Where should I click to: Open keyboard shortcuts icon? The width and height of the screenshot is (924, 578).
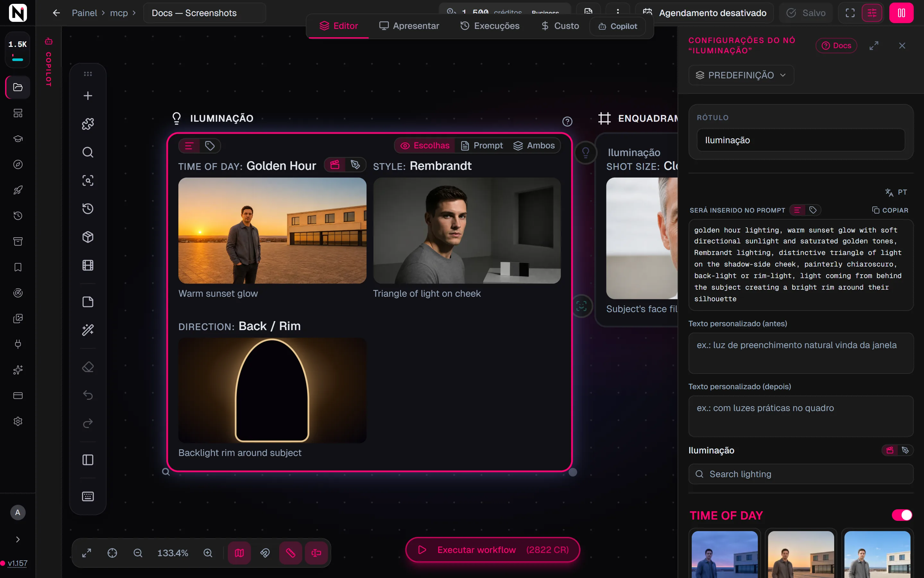click(x=88, y=496)
